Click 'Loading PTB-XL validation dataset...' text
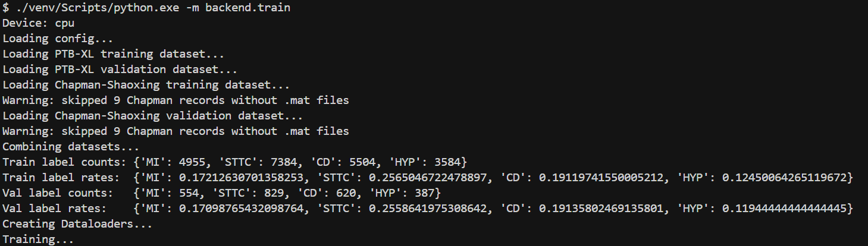868x246 pixels. click(x=120, y=70)
